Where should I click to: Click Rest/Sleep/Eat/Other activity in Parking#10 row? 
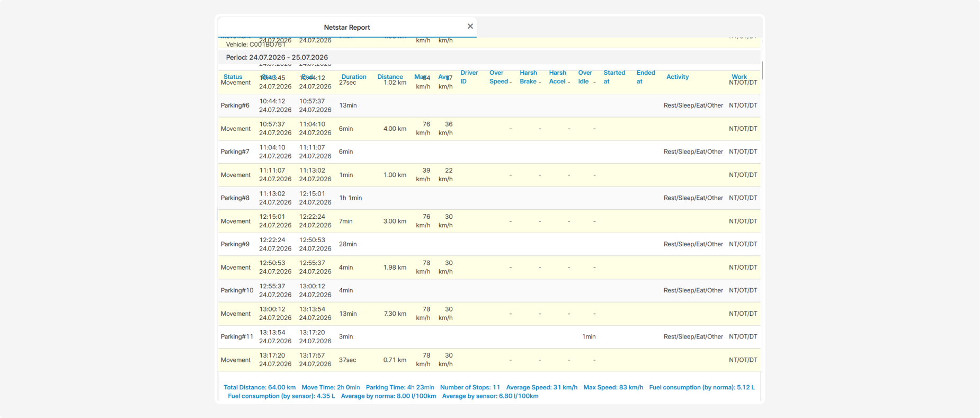pyautogui.click(x=693, y=290)
